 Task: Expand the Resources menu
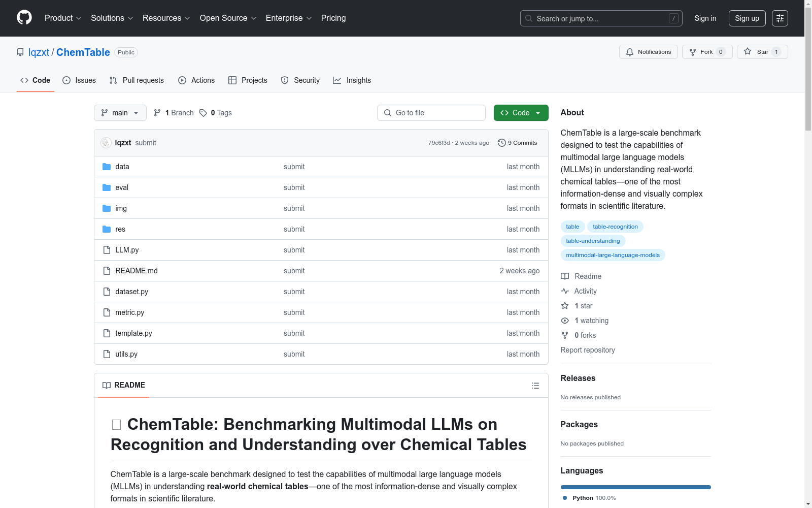click(x=166, y=18)
